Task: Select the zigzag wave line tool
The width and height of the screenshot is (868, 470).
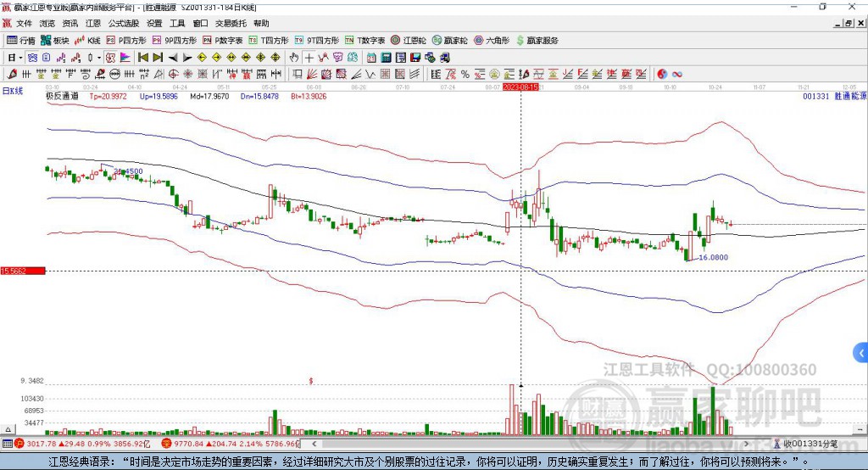Action: [370, 74]
